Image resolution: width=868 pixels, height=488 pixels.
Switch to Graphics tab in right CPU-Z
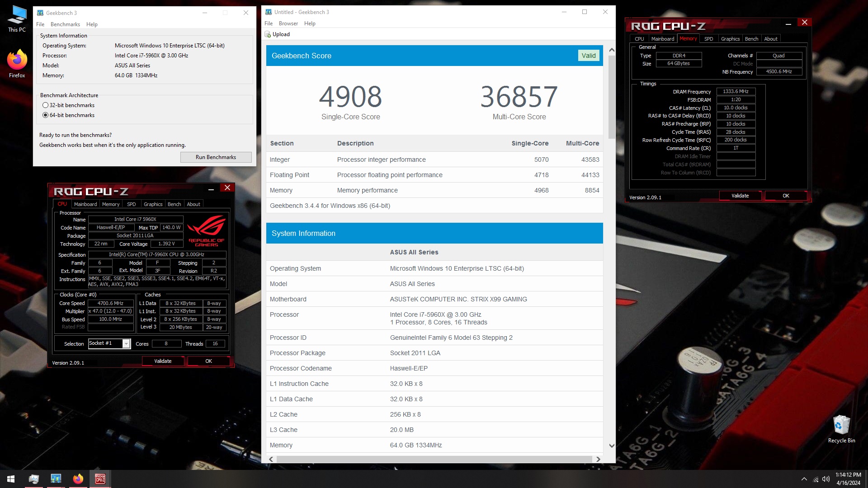(x=731, y=39)
